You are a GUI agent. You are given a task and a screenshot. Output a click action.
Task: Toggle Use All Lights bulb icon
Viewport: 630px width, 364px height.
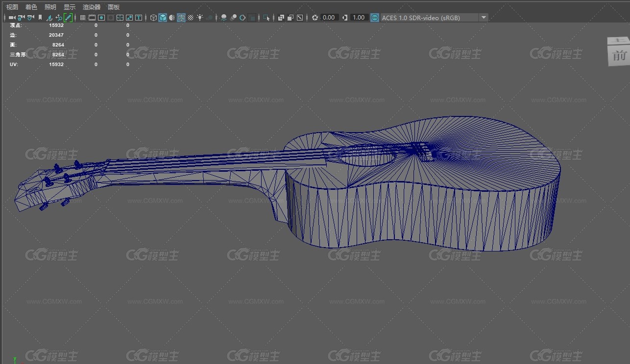(200, 17)
